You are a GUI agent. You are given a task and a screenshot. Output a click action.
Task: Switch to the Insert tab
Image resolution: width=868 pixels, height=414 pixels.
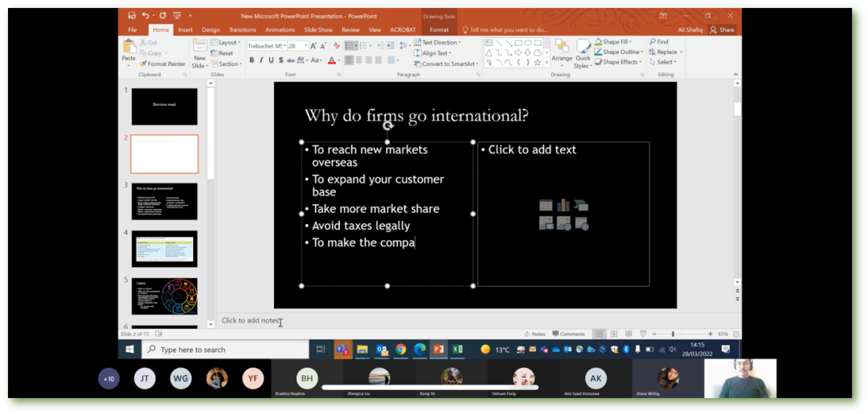point(186,30)
